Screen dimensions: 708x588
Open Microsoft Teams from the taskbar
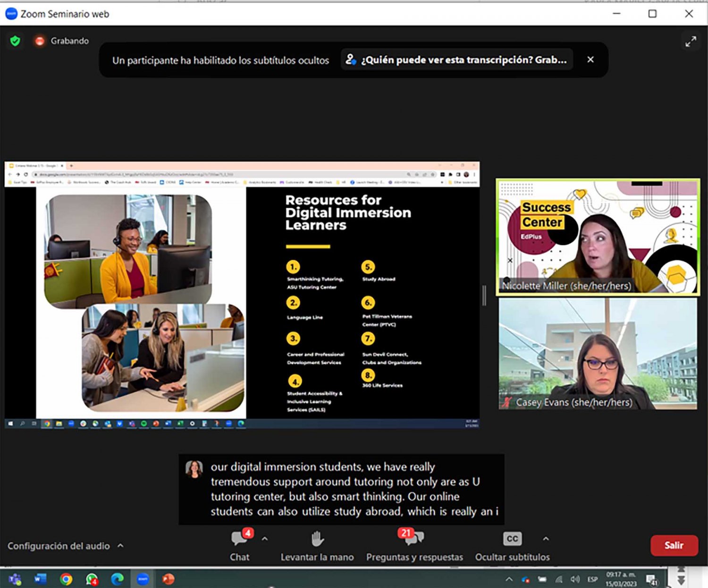coord(15,579)
